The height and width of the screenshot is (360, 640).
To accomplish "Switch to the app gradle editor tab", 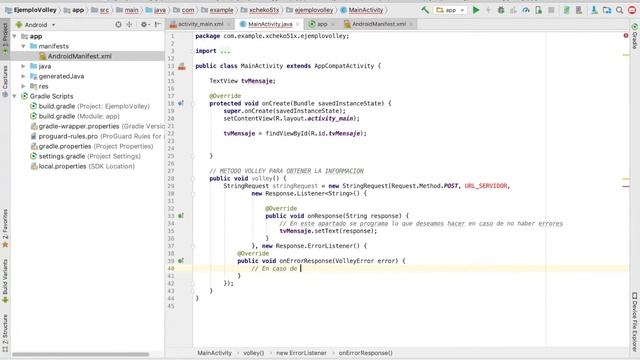I will point(322,24).
